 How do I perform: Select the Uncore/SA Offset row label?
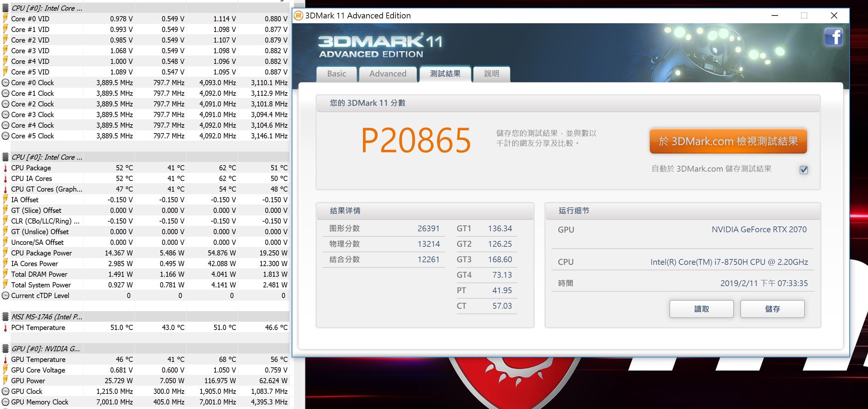[x=37, y=243]
